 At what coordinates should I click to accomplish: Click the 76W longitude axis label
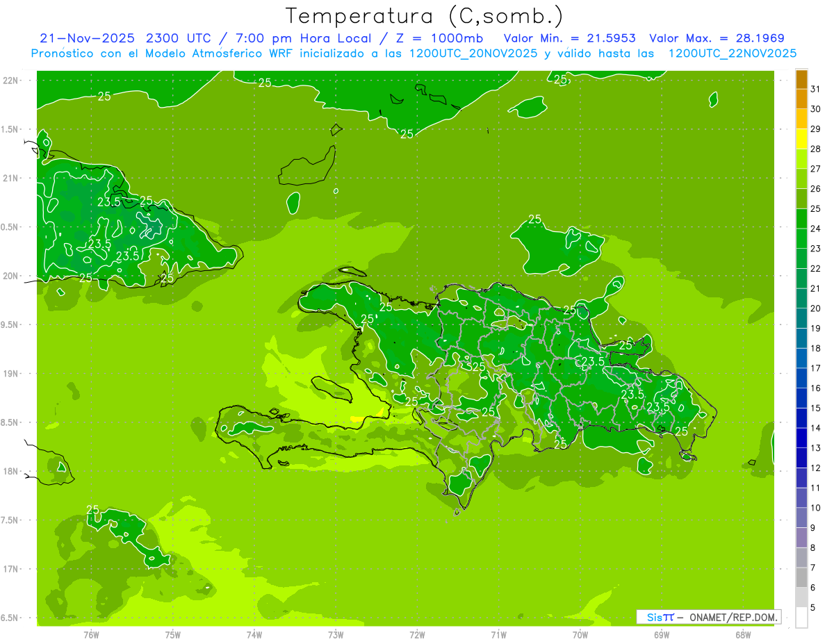[91, 634]
